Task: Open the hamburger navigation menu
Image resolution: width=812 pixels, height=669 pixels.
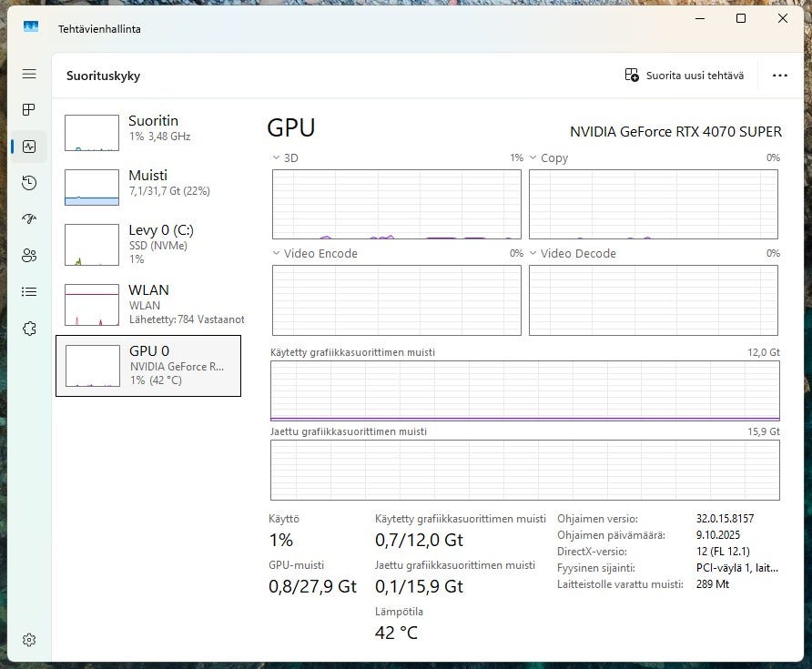Action: click(29, 74)
